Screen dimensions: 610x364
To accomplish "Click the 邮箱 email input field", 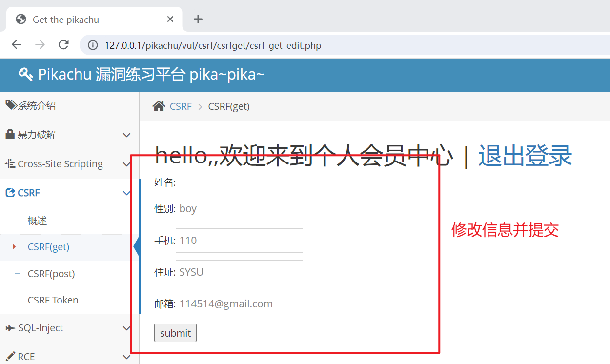I will (x=239, y=304).
